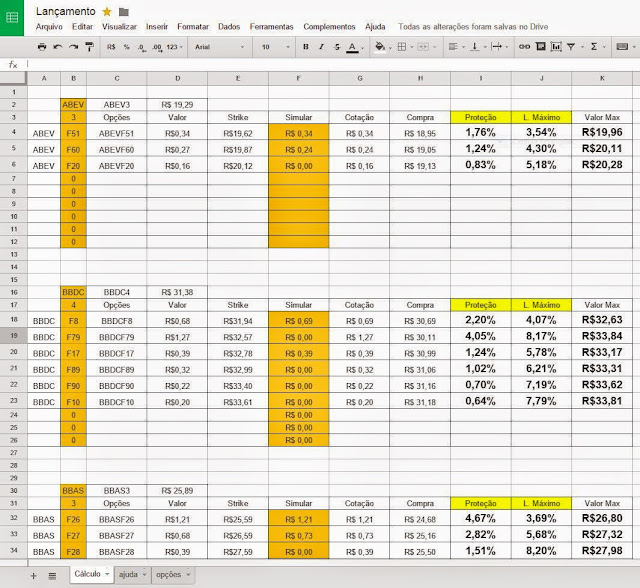Decrease decimal places

pos(141,47)
